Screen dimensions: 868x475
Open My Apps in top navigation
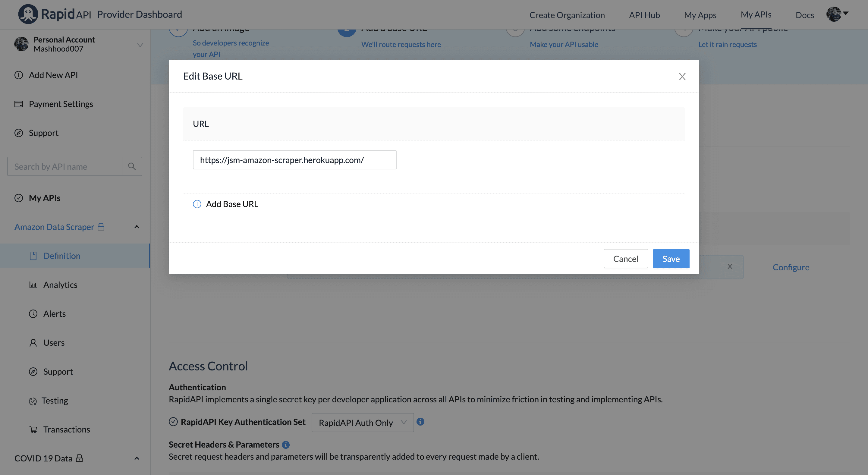tap(700, 15)
